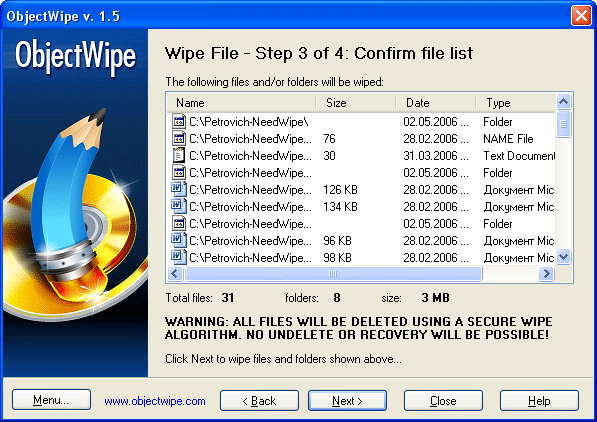Go back with the Back button
The image size is (597, 422).
coord(259,401)
